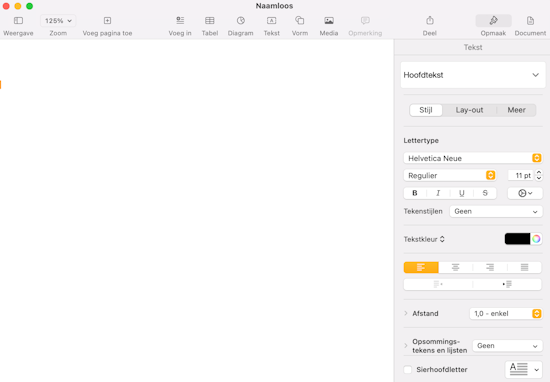This screenshot has width=550, height=382.
Task: Toggle strikethrough with the S button
Action: tap(485, 193)
